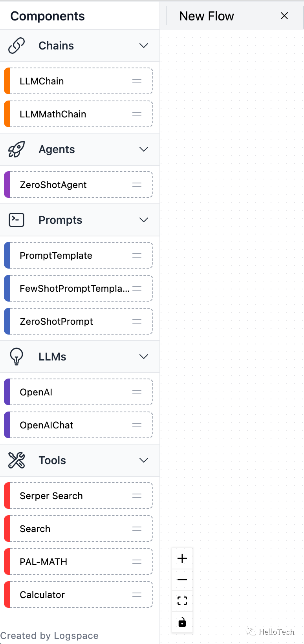
Task: Toggle the canvas interactivity lock
Action: click(x=182, y=622)
